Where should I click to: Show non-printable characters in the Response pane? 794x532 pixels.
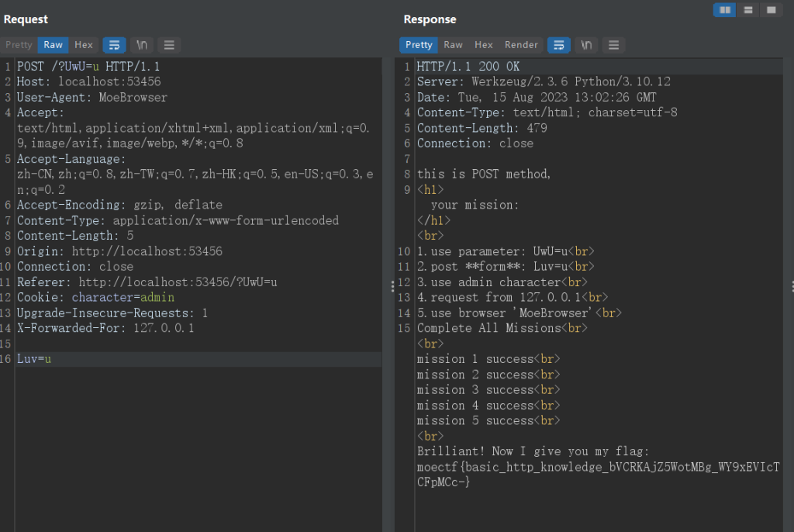pos(586,45)
